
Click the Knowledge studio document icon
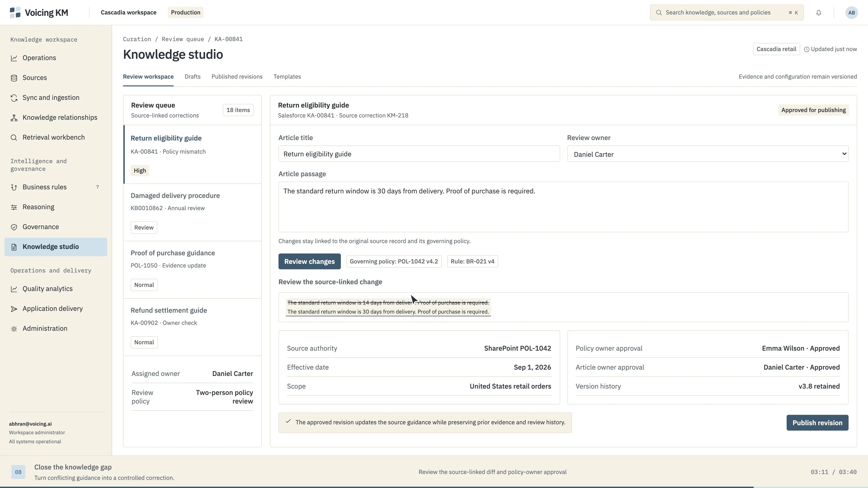pos(14,247)
